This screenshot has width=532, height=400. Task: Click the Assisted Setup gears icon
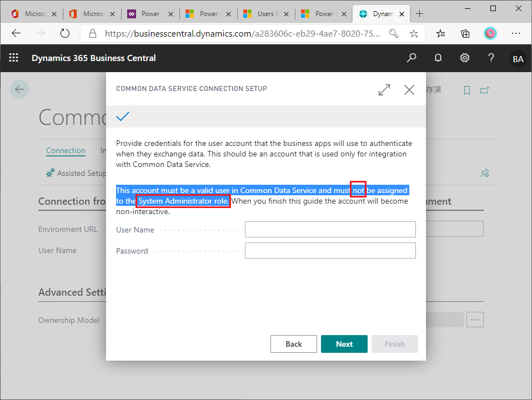(50, 173)
